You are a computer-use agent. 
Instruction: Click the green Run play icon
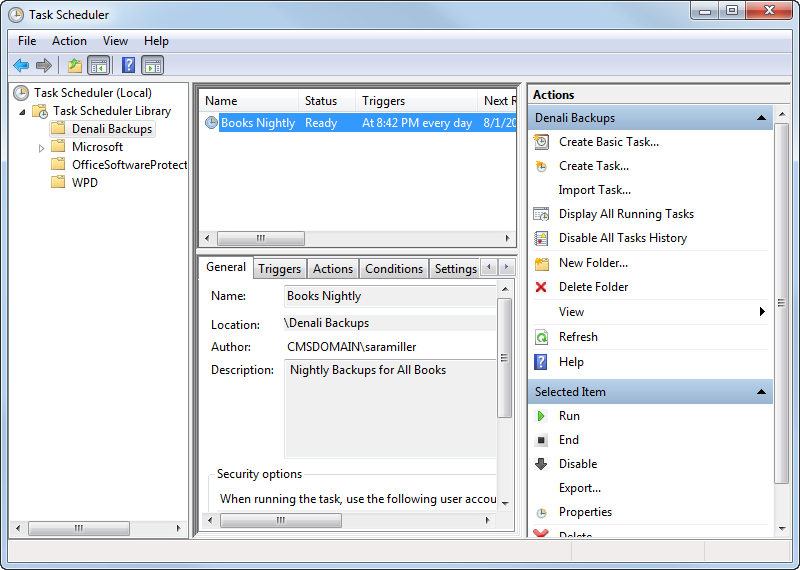point(541,416)
